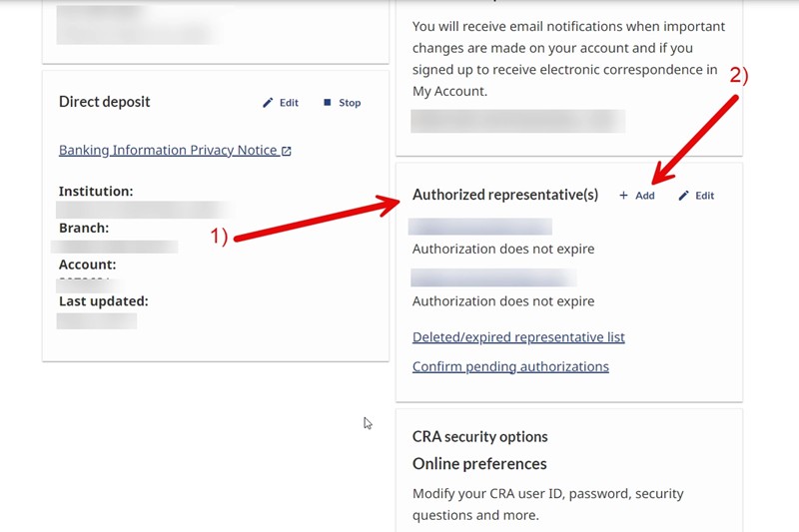Open the Banking Information Privacy Notice link

pos(168,151)
